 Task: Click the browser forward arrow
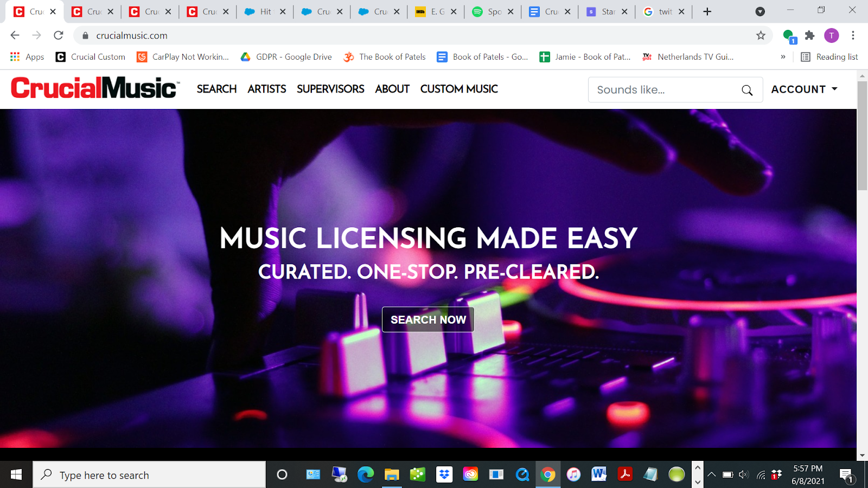click(36, 35)
